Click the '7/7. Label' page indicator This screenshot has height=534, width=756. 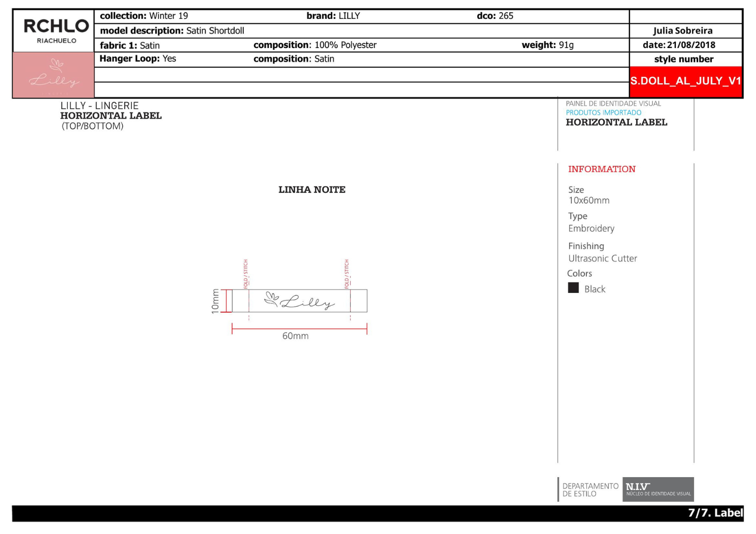(715, 513)
